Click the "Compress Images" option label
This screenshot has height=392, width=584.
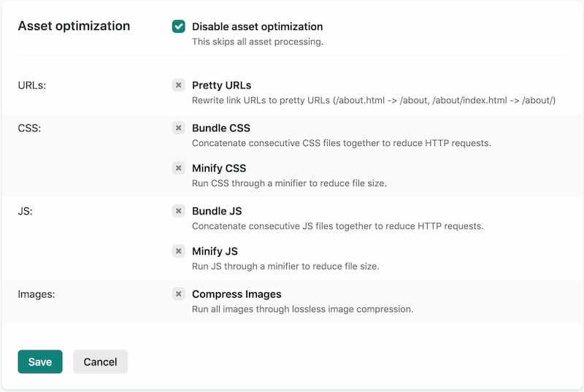237,294
